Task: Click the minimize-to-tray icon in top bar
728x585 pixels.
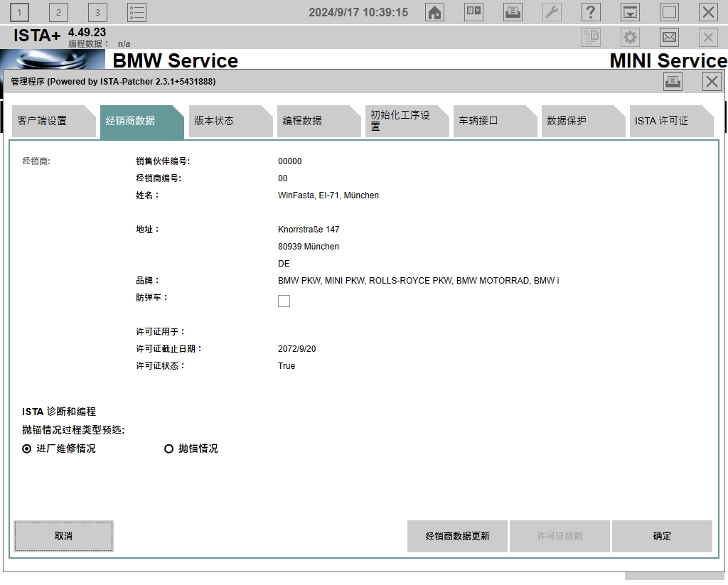Action: click(x=630, y=12)
